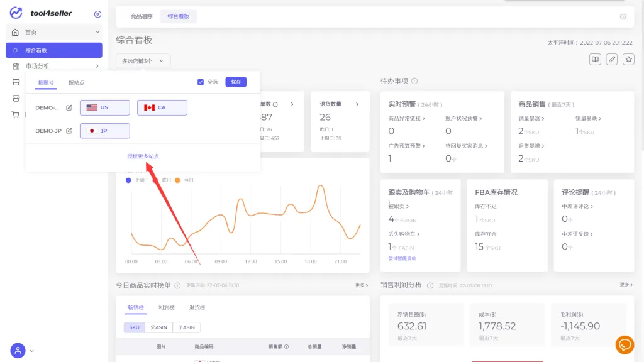Expand the 首页 chevron arrow

coord(97,32)
